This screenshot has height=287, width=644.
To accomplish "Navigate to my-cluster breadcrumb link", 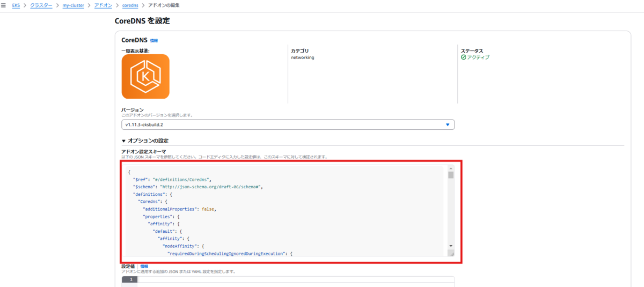I will (x=74, y=5).
